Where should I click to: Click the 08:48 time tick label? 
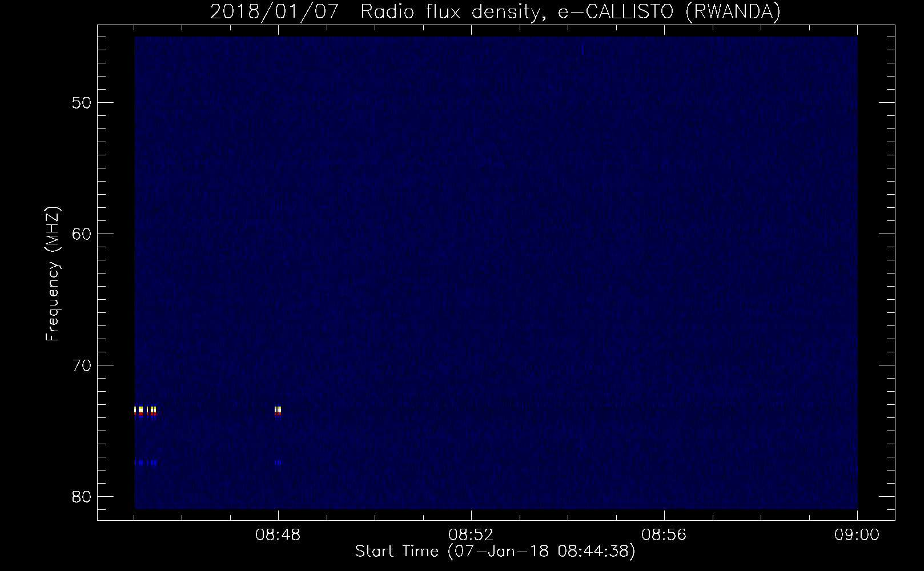pos(278,535)
